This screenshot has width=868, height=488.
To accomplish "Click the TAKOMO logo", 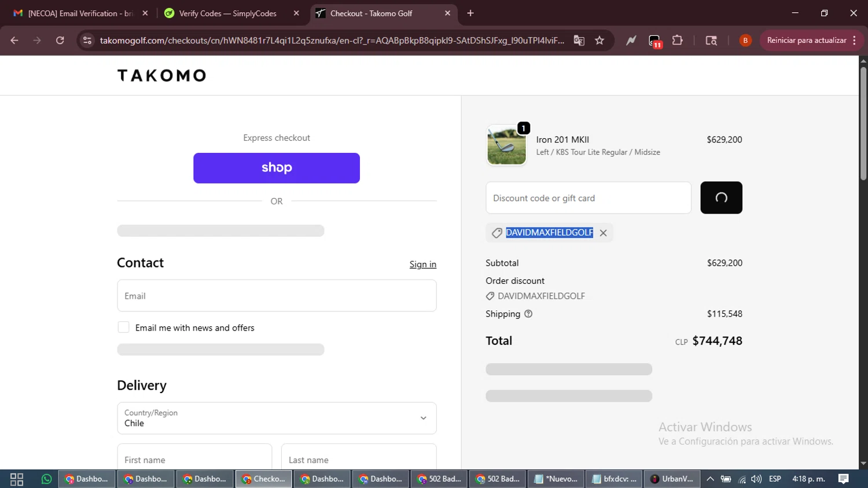I will pos(162,76).
